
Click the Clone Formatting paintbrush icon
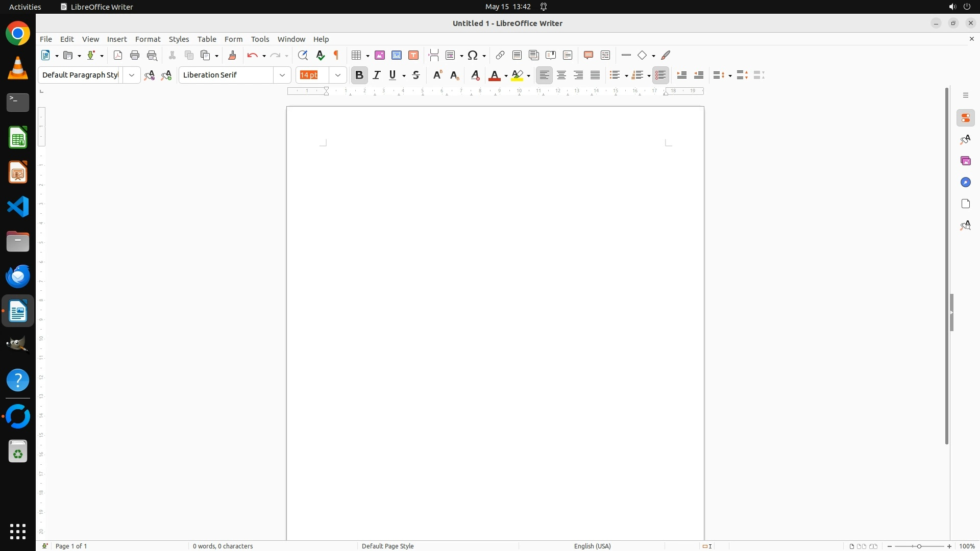[232, 55]
